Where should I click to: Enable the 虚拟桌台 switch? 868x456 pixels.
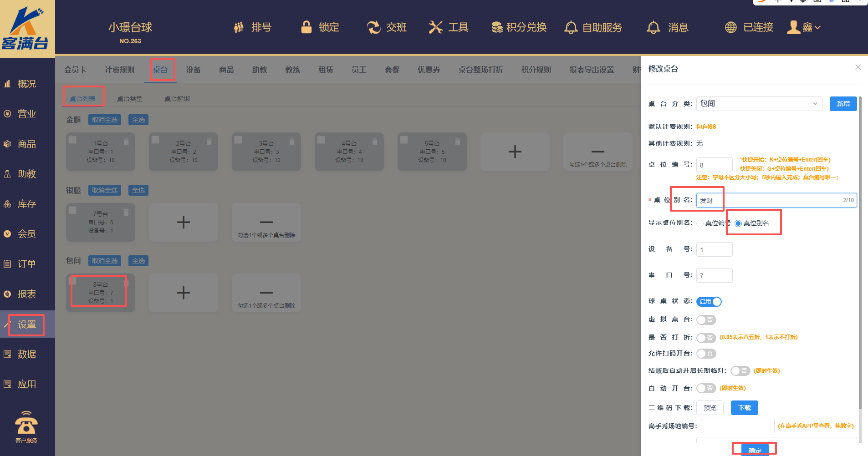(x=706, y=320)
